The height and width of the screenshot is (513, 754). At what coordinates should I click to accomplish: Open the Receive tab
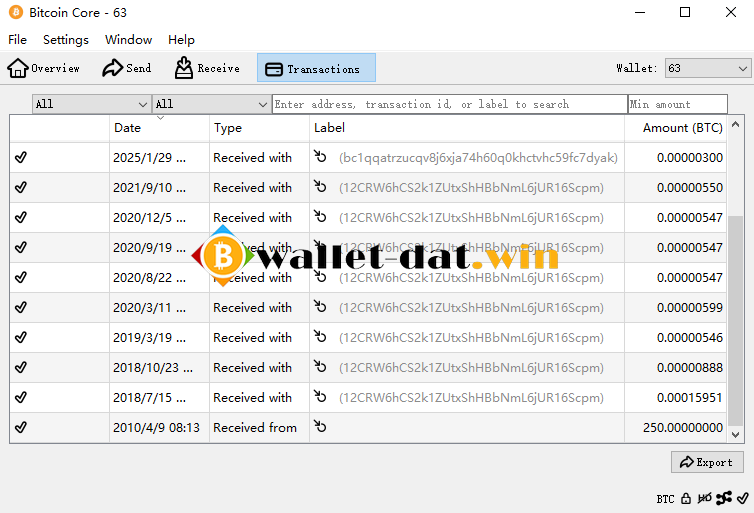(x=207, y=68)
